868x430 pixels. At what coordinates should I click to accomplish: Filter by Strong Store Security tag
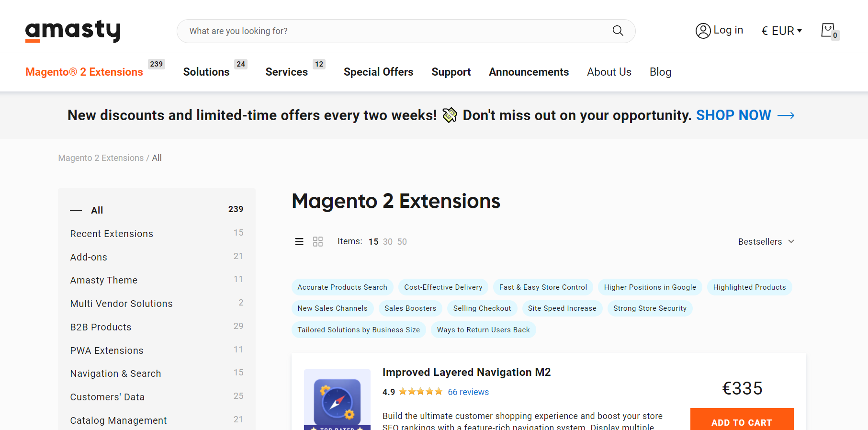[650, 308]
